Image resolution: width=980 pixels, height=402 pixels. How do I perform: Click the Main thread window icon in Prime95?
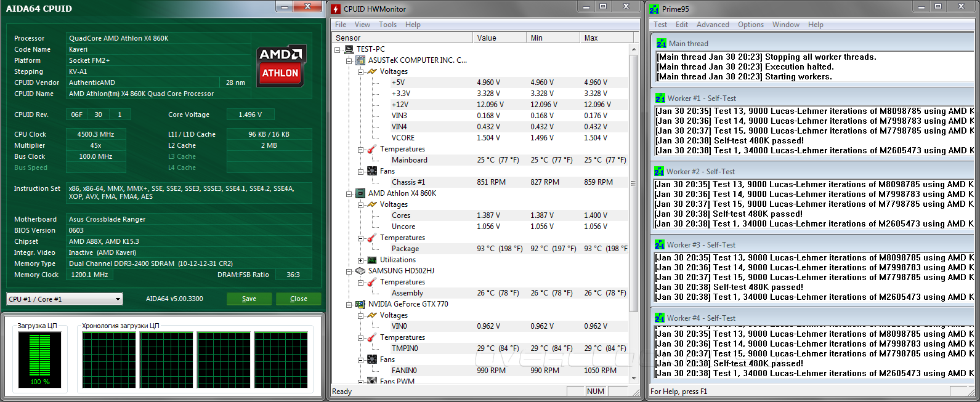[661, 44]
